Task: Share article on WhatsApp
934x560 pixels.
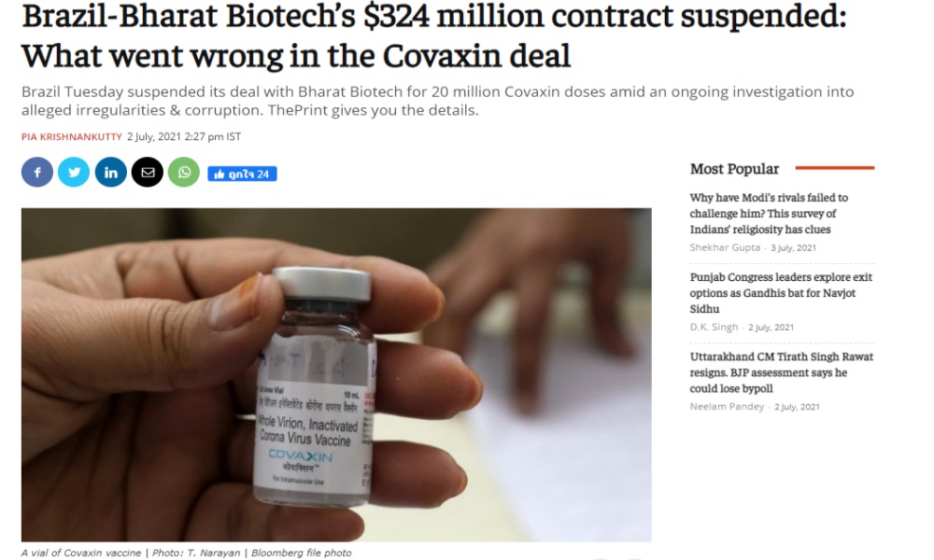Action: (x=183, y=173)
